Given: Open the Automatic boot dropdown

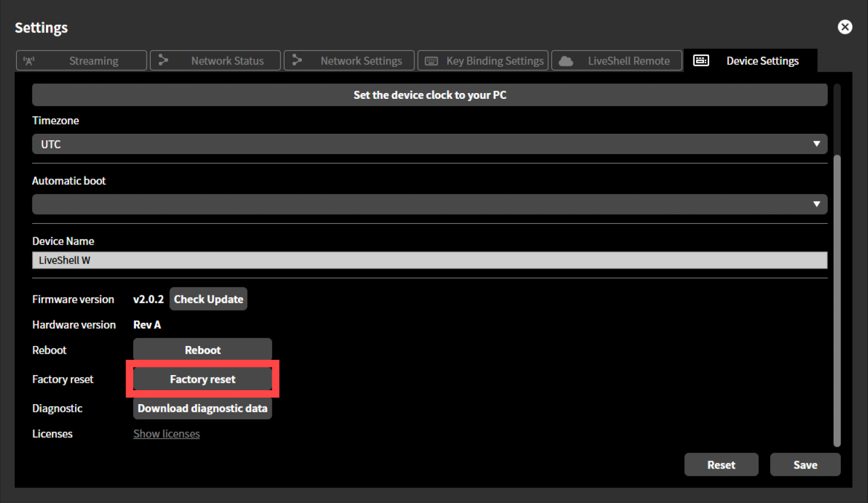Looking at the screenshot, I should click(x=429, y=204).
